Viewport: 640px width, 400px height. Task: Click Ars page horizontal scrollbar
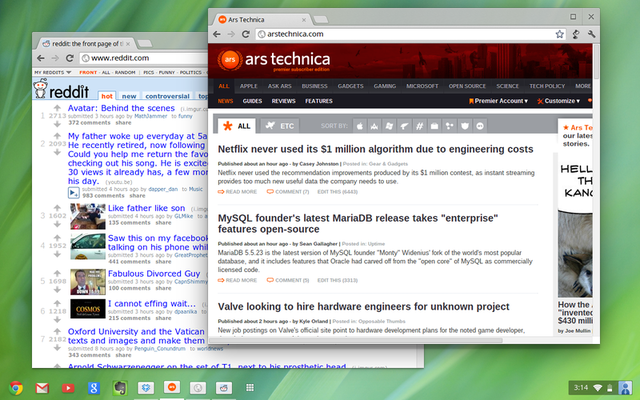pyautogui.click(x=356, y=340)
